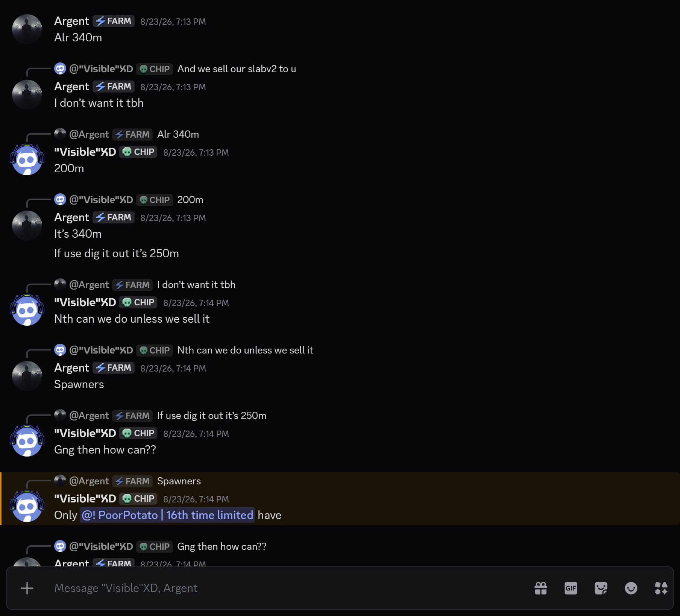
Task: Jump to reply preview 'If use dig it out it's 250m'
Action: point(212,416)
